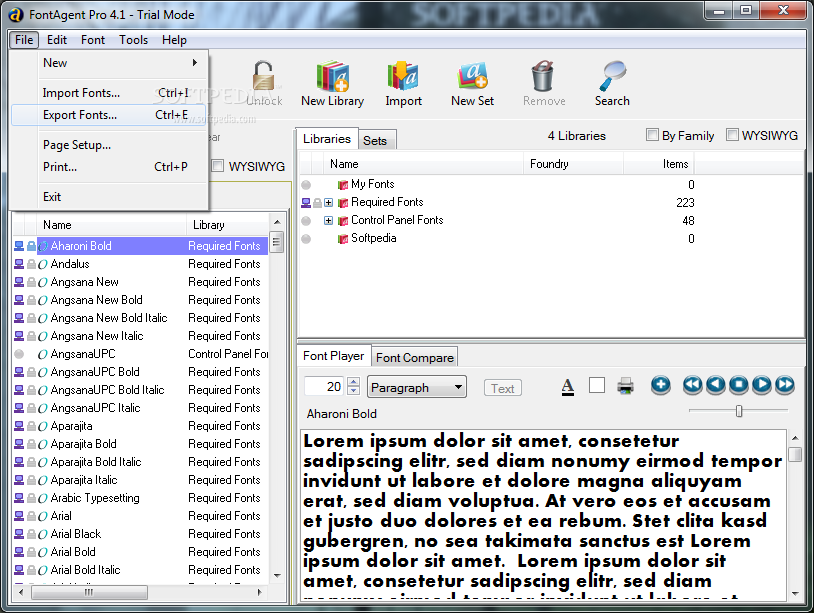Screen dimensions: 814x613
Task: Switch to the Libraries tab
Action: (x=327, y=139)
